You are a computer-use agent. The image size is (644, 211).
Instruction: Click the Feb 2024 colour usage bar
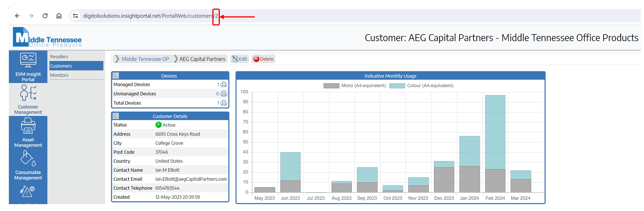click(495, 132)
